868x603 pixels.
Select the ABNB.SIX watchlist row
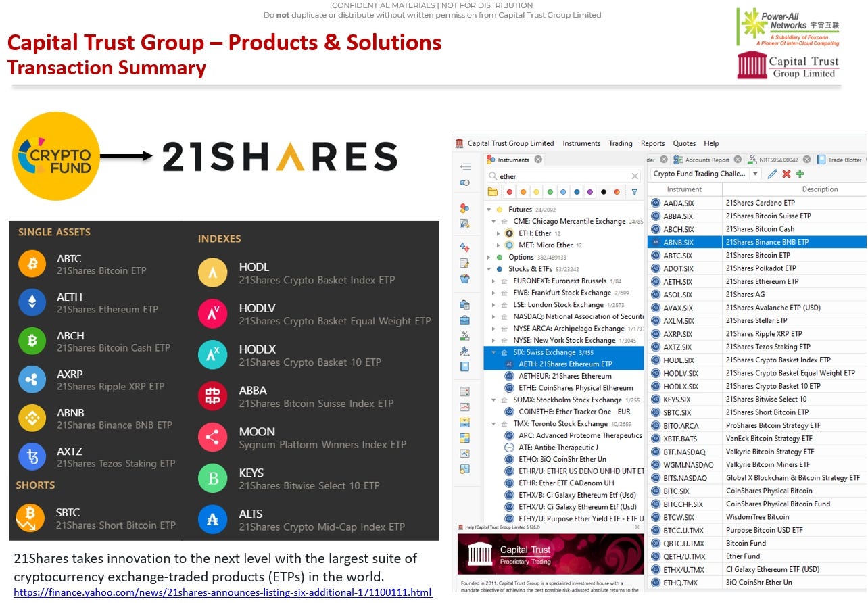pos(757,242)
